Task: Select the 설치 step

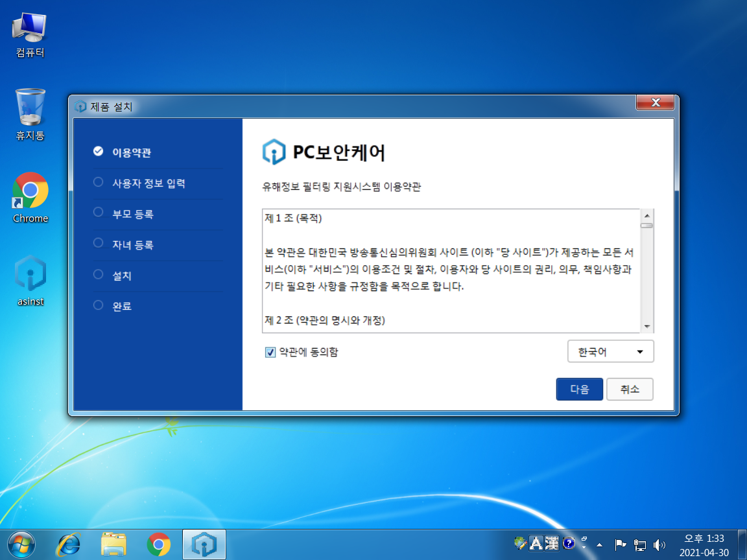Action: coord(122,275)
